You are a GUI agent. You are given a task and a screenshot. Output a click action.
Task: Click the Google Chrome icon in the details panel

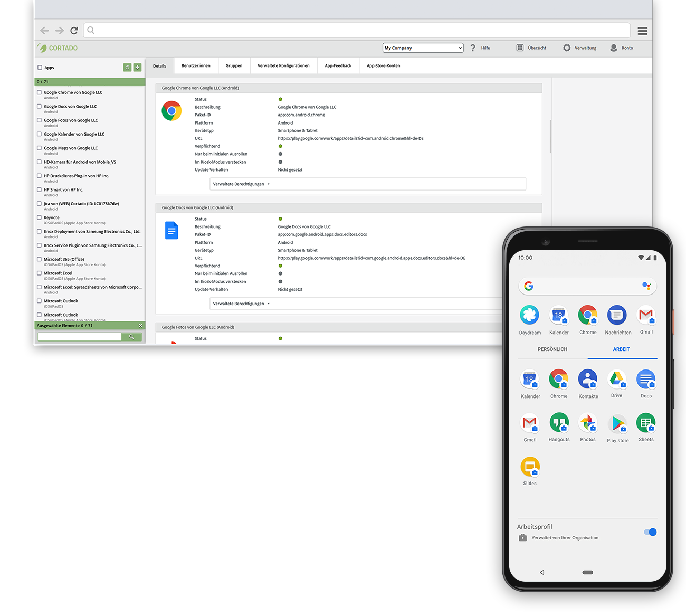(171, 111)
